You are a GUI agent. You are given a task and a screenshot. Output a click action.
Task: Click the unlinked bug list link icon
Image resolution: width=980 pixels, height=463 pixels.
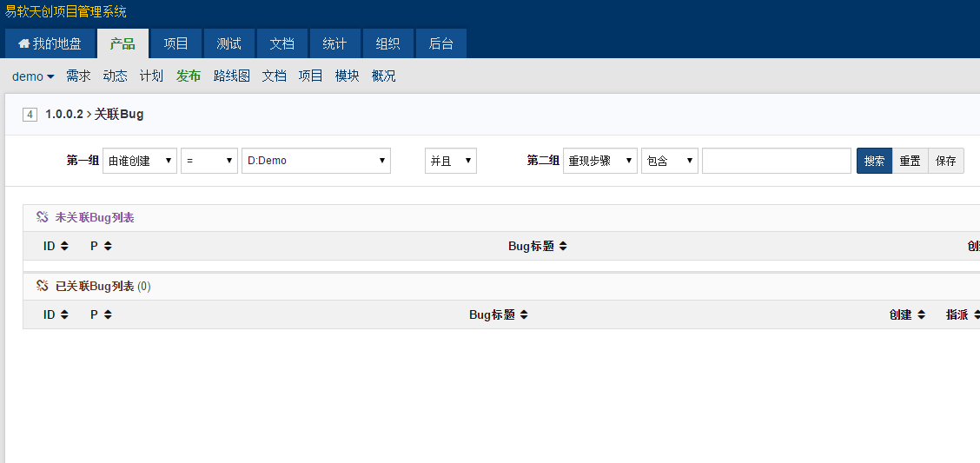pyautogui.click(x=43, y=217)
